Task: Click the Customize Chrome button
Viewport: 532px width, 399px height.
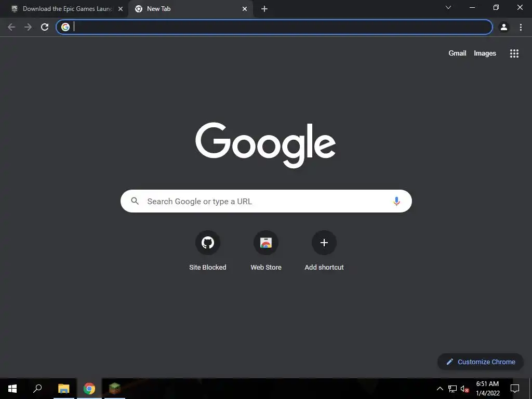Action: 481,362
